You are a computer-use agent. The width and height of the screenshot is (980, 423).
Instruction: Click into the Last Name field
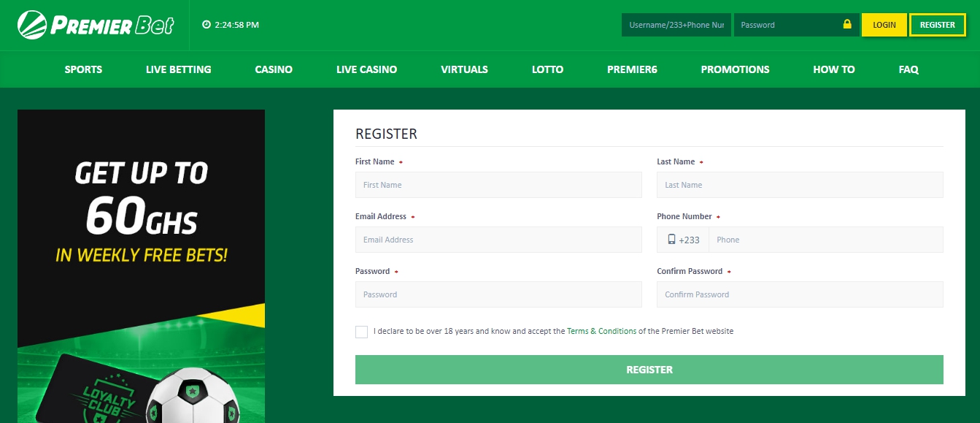coord(800,185)
